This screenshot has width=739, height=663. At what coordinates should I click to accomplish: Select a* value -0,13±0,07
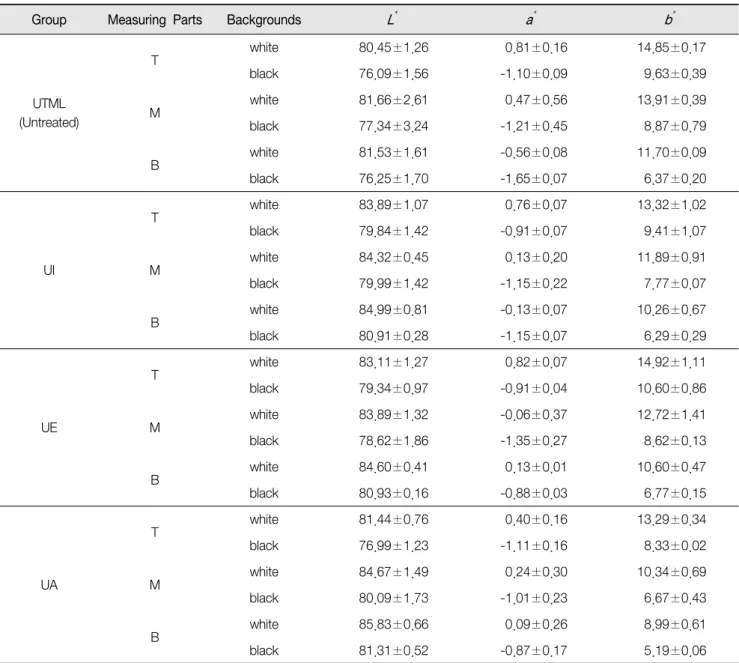(534, 310)
